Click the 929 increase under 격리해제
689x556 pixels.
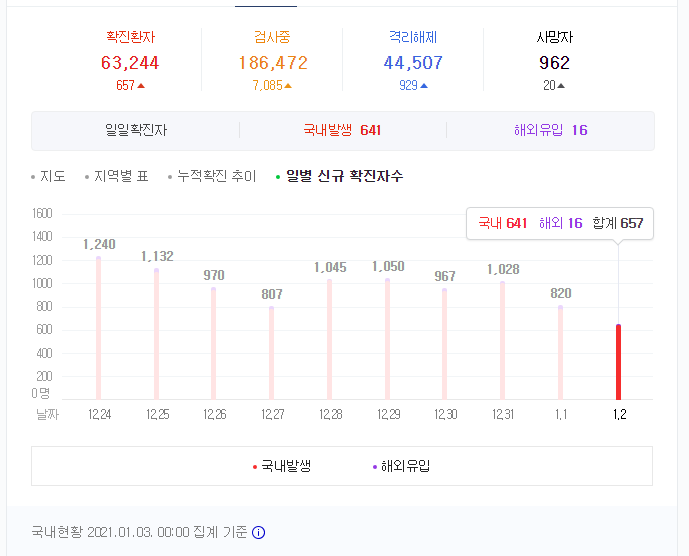(x=413, y=85)
